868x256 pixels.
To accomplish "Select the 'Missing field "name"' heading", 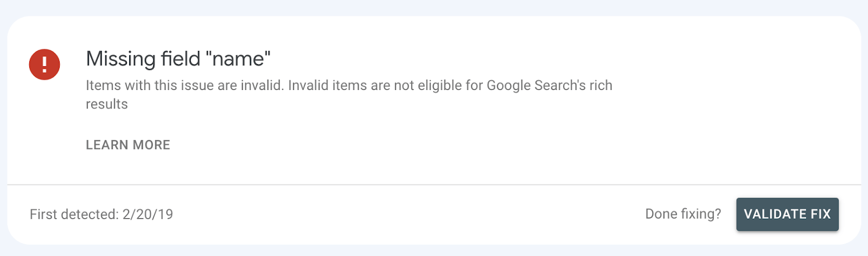I will [178, 59].
